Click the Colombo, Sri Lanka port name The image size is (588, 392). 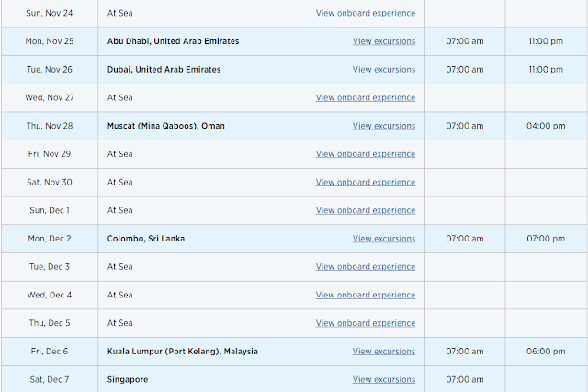tap(146, 239)
